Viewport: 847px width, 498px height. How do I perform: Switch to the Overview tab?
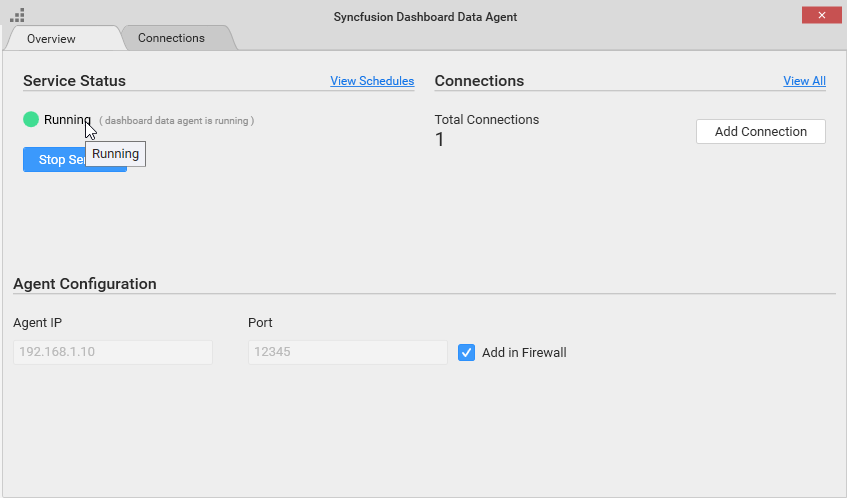click(51, 39)
